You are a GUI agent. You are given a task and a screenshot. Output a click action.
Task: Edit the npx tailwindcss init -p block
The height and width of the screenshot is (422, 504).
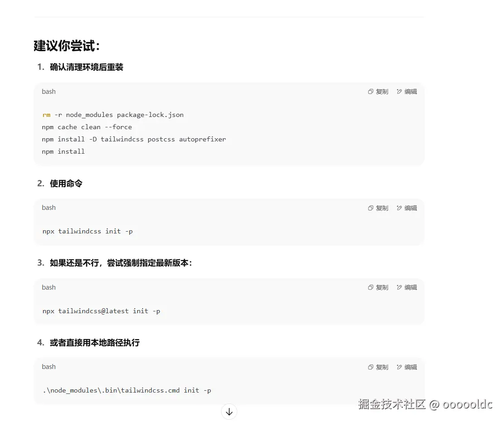click(407, 208)
